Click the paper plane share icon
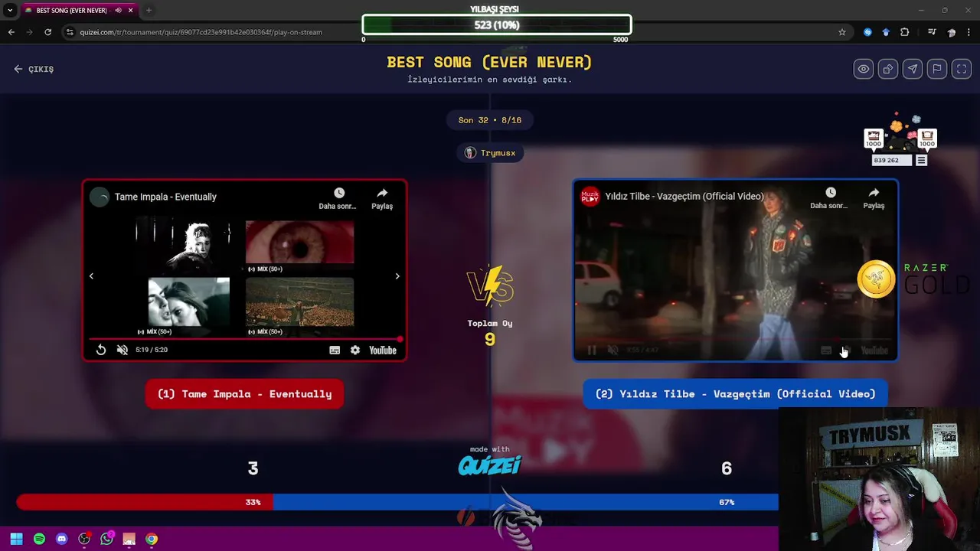The width and height of the screenshot is (980, 551). click(912, 69)
